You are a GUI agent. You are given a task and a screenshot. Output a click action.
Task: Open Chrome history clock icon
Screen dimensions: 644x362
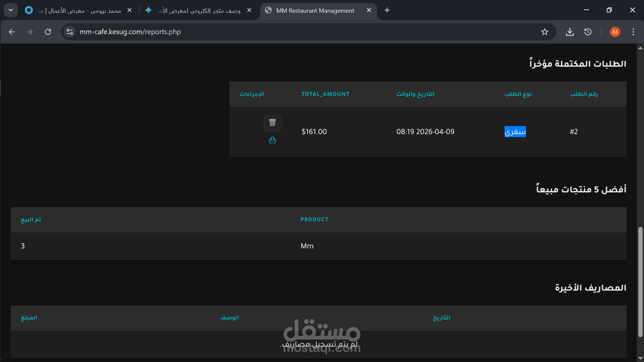pos(588,32)
